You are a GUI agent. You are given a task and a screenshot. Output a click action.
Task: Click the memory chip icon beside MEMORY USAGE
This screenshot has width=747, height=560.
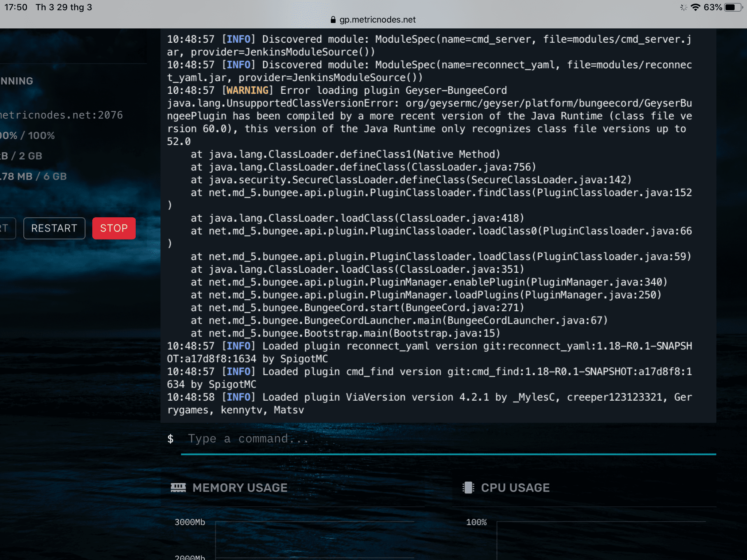tap(178, 487)
